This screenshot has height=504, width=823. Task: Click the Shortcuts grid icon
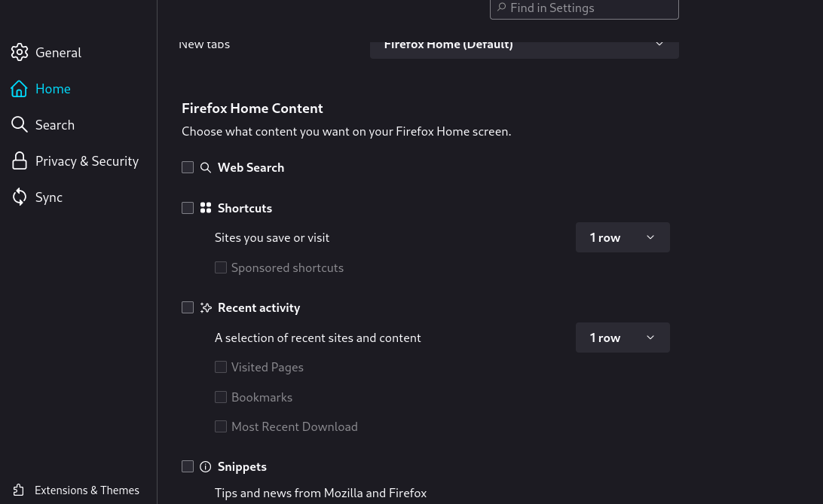206,208
